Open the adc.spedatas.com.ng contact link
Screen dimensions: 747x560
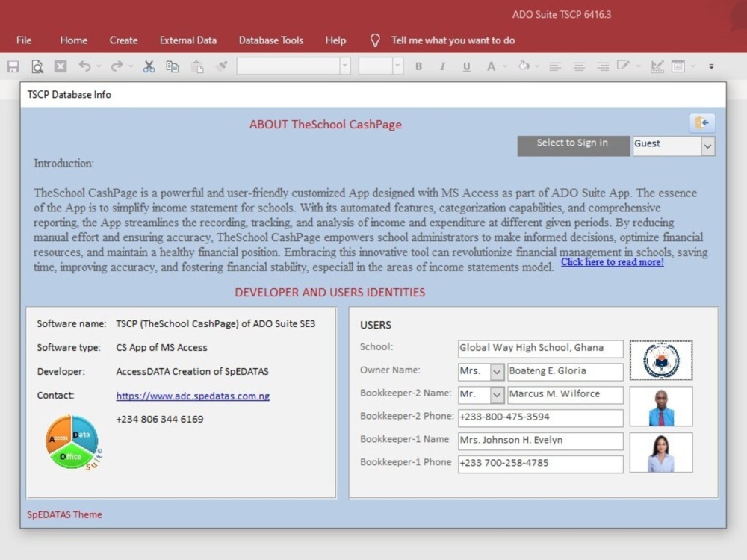point(193,396)
